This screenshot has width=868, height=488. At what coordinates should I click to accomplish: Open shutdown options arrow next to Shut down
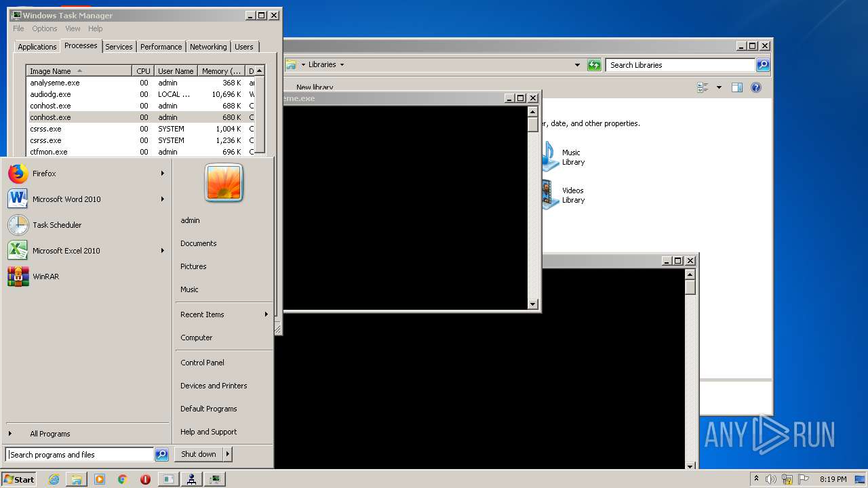228,454
